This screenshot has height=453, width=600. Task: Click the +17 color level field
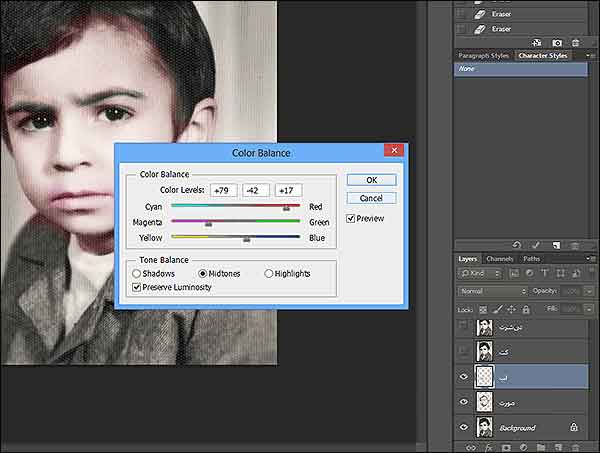[x=288, y=190]
